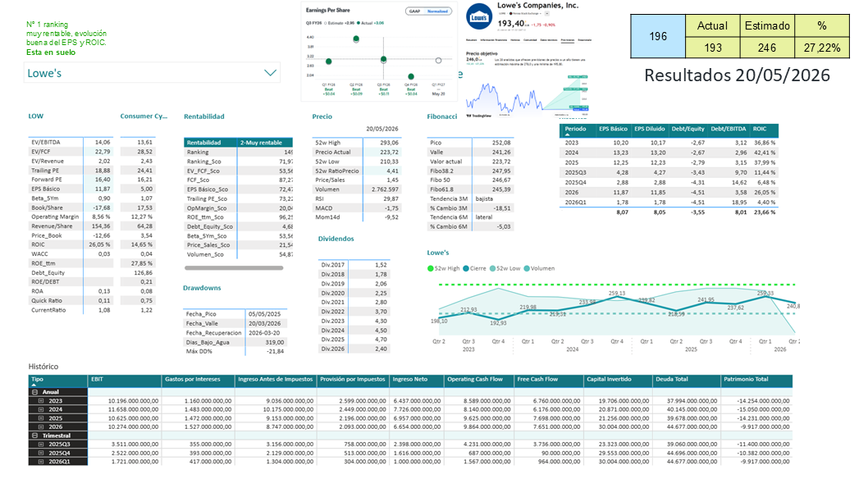This screenshot has height=488, width=868.
Task: Click the blue 196 value card
Action: click(x=658, y=37)
